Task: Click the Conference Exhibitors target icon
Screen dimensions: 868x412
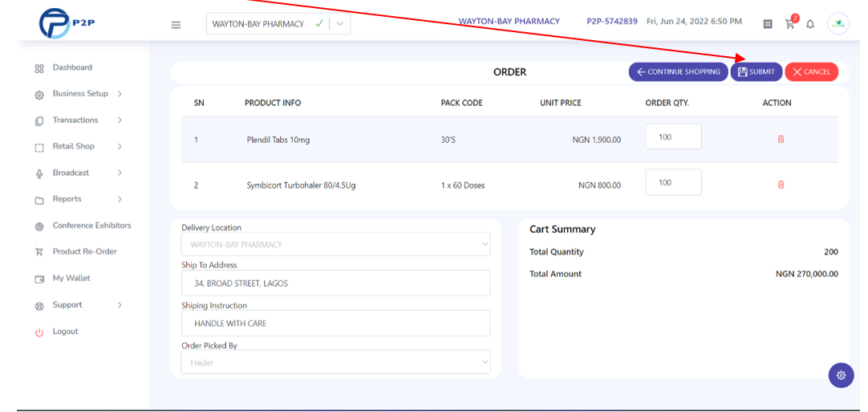Action: [39, 226]
